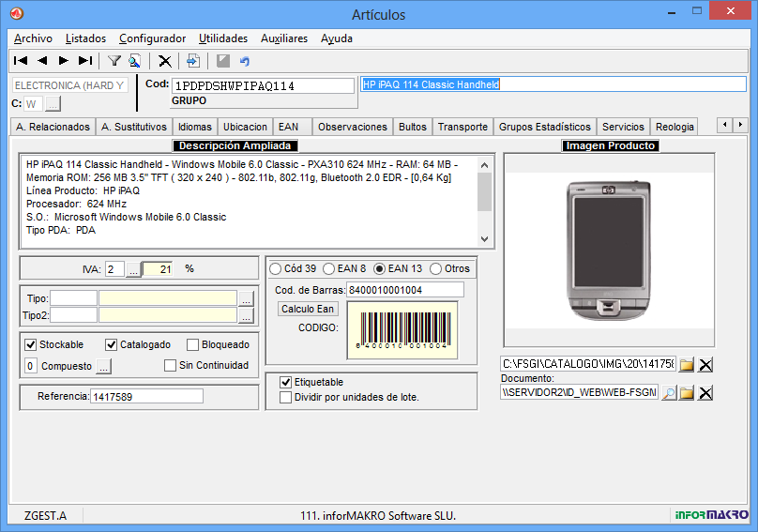Open the Servicios tab

(x=623, y=127)
